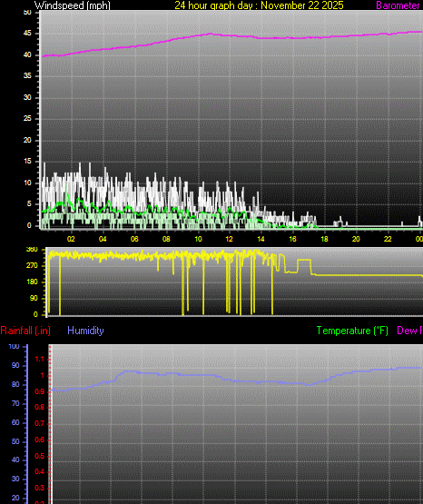Click the '06' hour tick label
Screen dimensions: 423x504
pos(134,239)
